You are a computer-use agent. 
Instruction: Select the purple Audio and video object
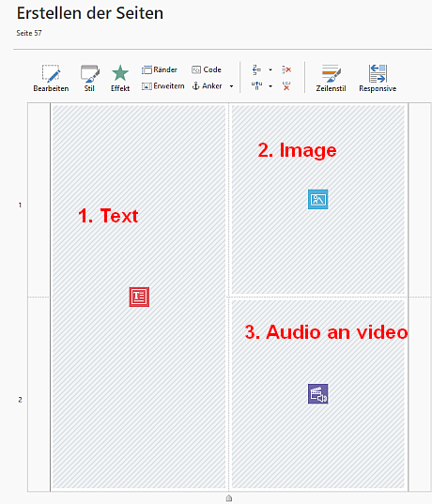coord(317,394)
